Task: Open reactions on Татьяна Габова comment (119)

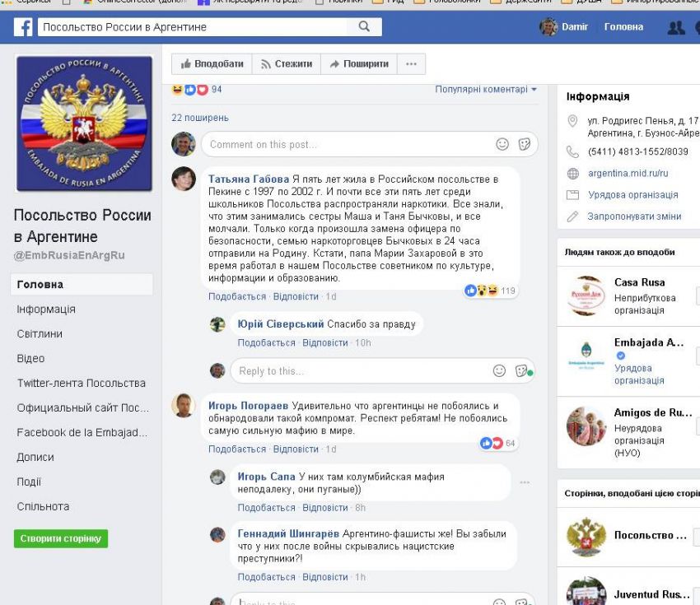Action: coord(490,291)
